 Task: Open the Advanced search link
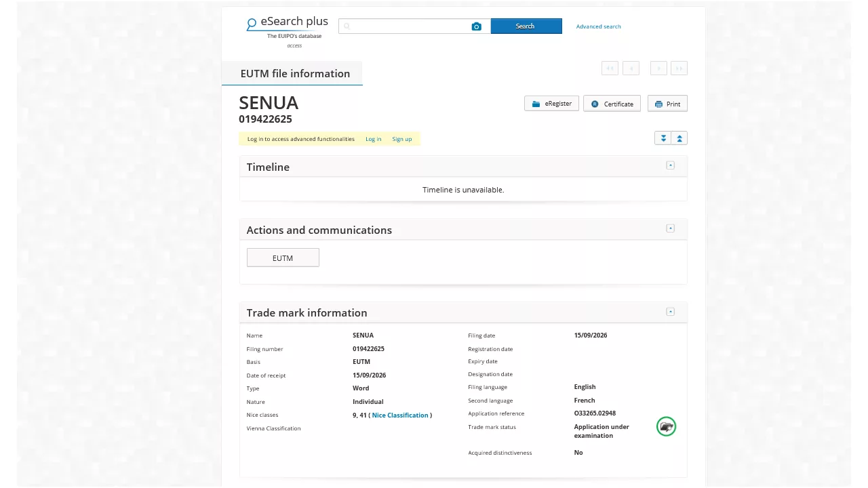tap(598, 26)
